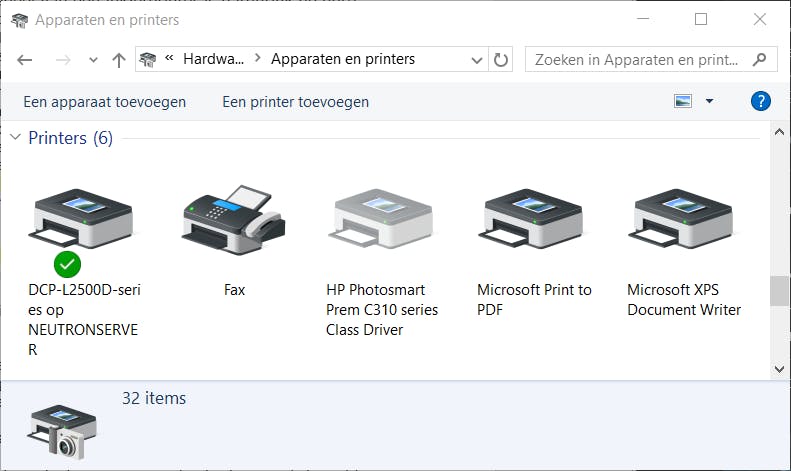Click the vertical scrollbar thumb

coord(779,291)
